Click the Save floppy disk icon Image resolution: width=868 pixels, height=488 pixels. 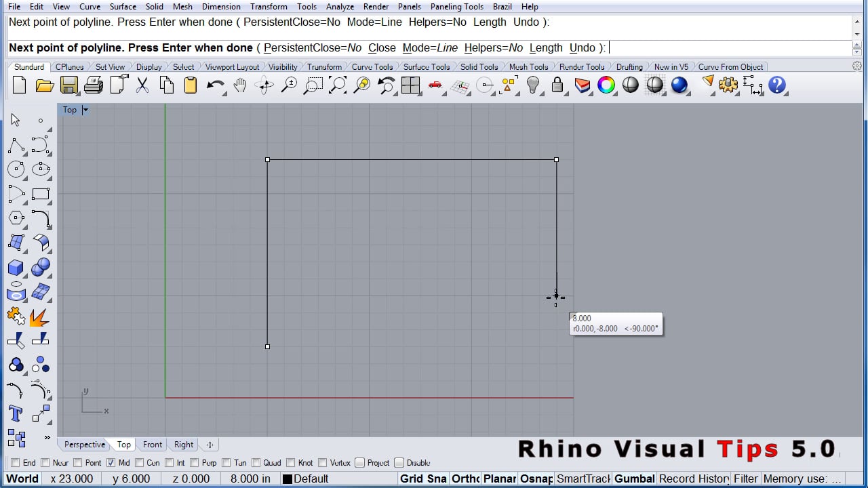[68, 85]
